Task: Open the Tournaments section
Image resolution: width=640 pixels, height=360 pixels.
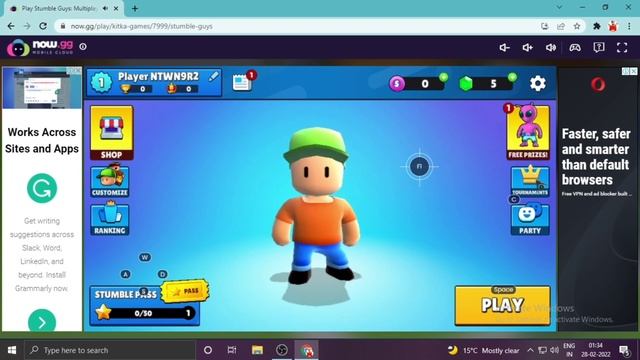Action: click(530, 181)
